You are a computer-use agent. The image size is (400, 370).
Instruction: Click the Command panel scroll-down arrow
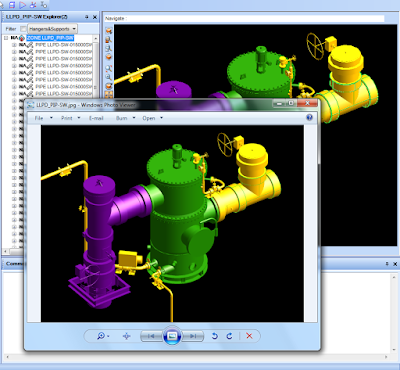[x=395, y=350]
